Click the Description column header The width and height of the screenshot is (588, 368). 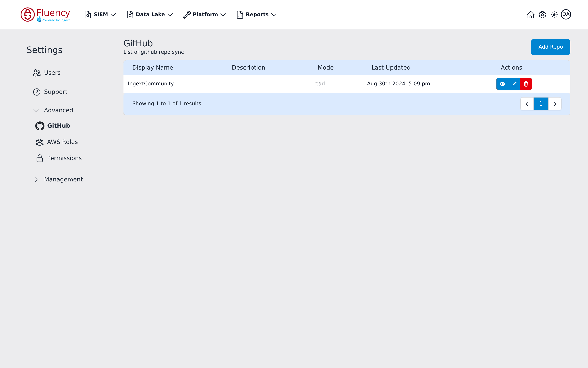click(248, 68)
